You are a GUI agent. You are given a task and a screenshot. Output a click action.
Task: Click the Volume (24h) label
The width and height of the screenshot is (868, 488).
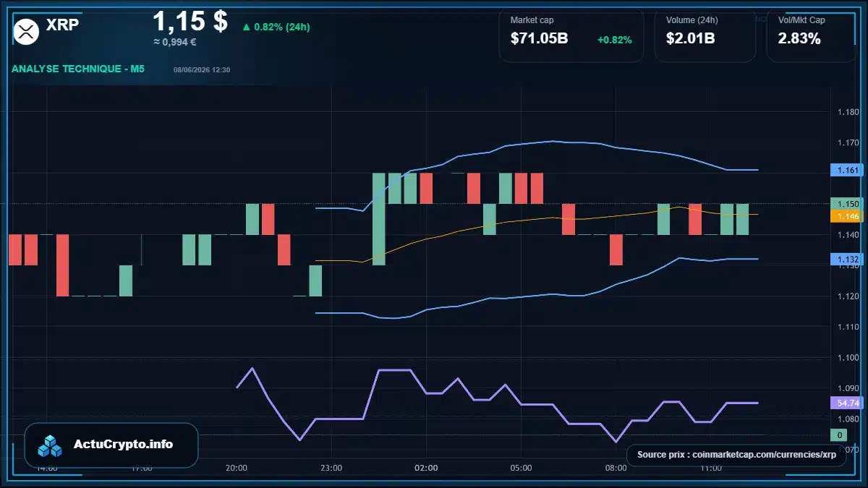[x=691, y=20]
